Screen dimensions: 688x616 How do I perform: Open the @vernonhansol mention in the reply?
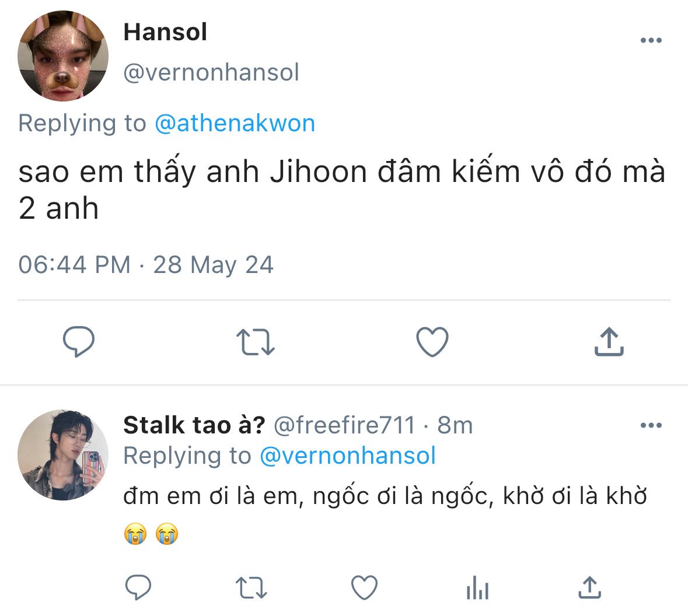(347, 456)
